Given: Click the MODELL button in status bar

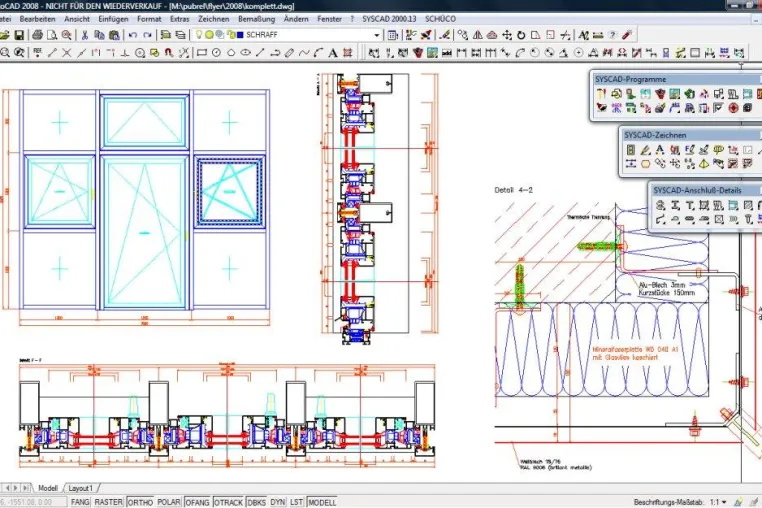Looking at the screenshot, I should [x=322, y=502].
